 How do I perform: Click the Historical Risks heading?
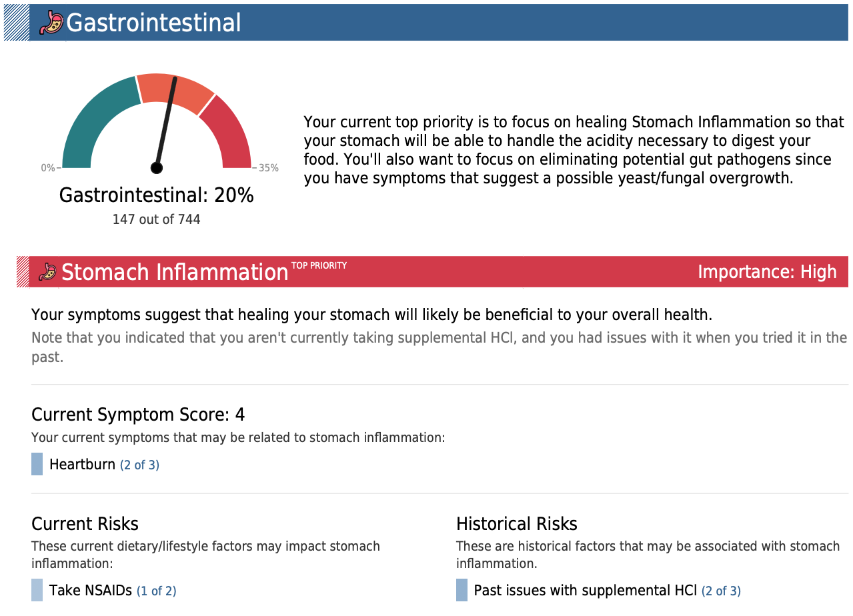[517, 523]
